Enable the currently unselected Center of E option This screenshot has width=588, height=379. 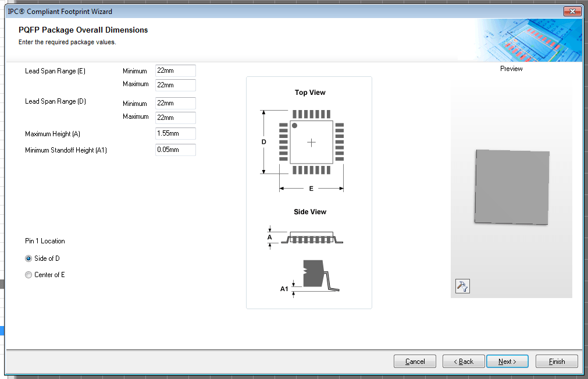[x=28, y=275]
